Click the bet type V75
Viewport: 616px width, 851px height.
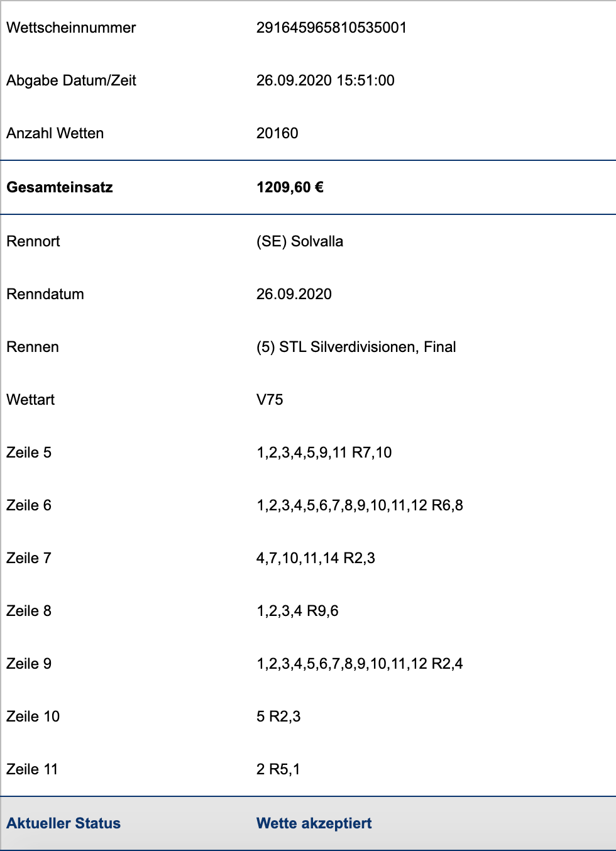[x=270, y=400]
